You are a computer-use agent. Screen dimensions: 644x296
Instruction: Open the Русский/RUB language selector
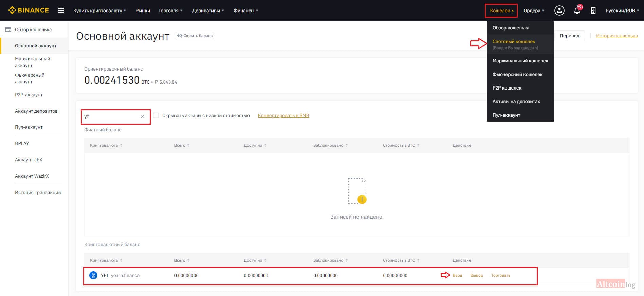[622, 11]
